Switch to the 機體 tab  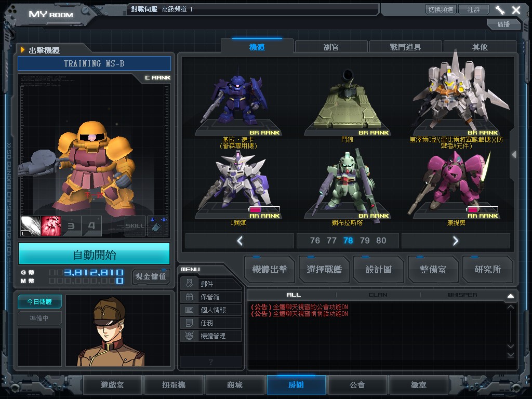(x=257, y=46)
